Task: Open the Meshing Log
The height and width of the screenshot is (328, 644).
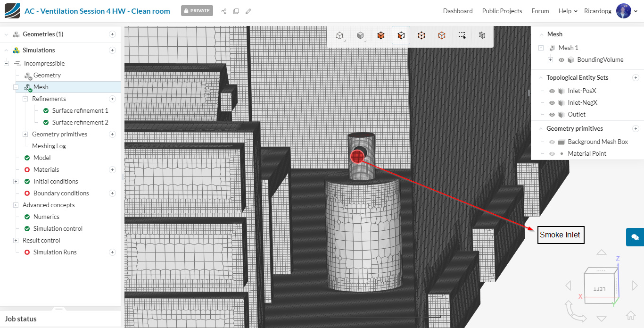Action: [x=49, y=146]
